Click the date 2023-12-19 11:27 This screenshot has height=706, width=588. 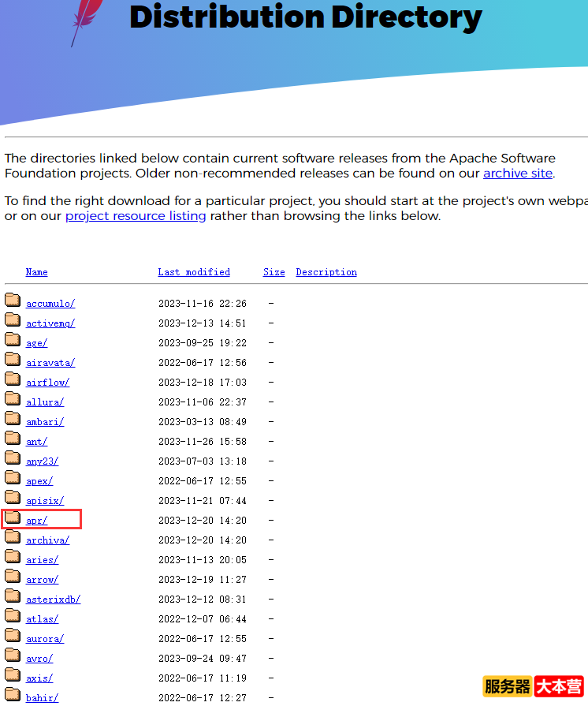(x=203, y=580)
